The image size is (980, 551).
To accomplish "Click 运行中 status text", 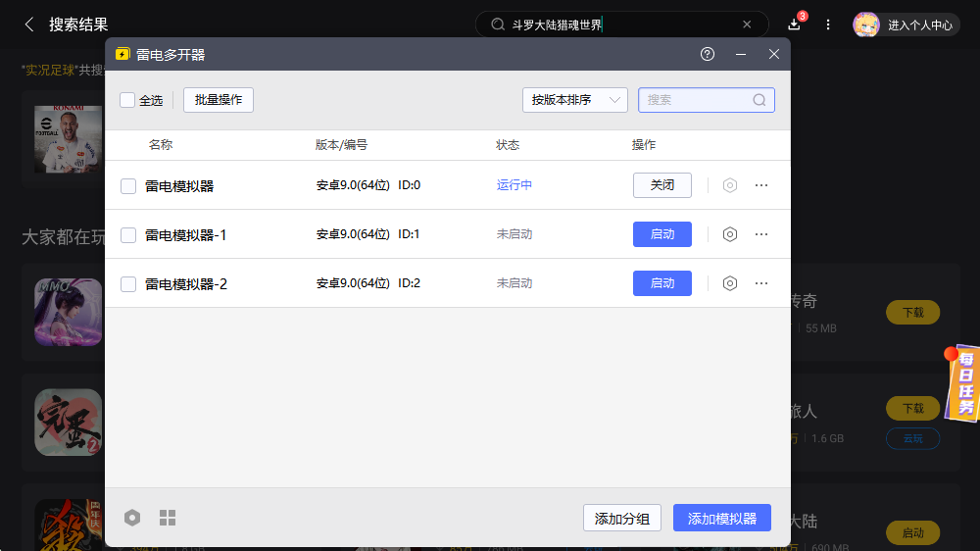I will [x=514, y=185].
